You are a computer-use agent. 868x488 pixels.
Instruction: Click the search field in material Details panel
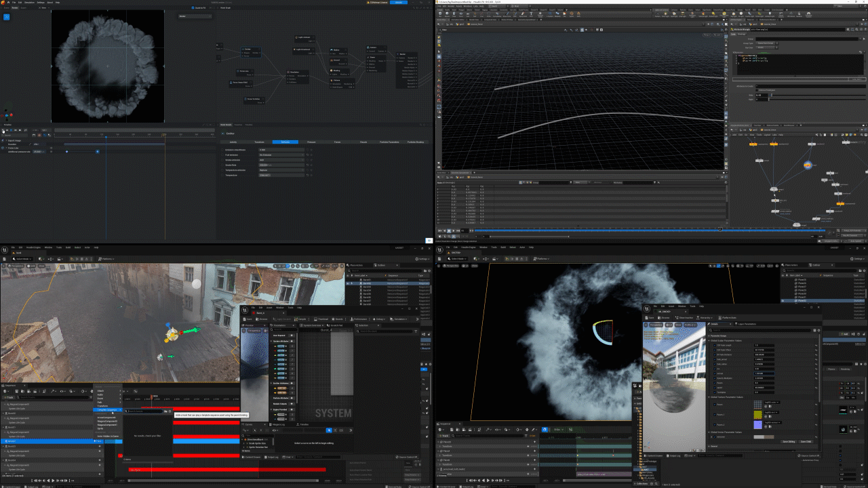(x=760, y=330)
